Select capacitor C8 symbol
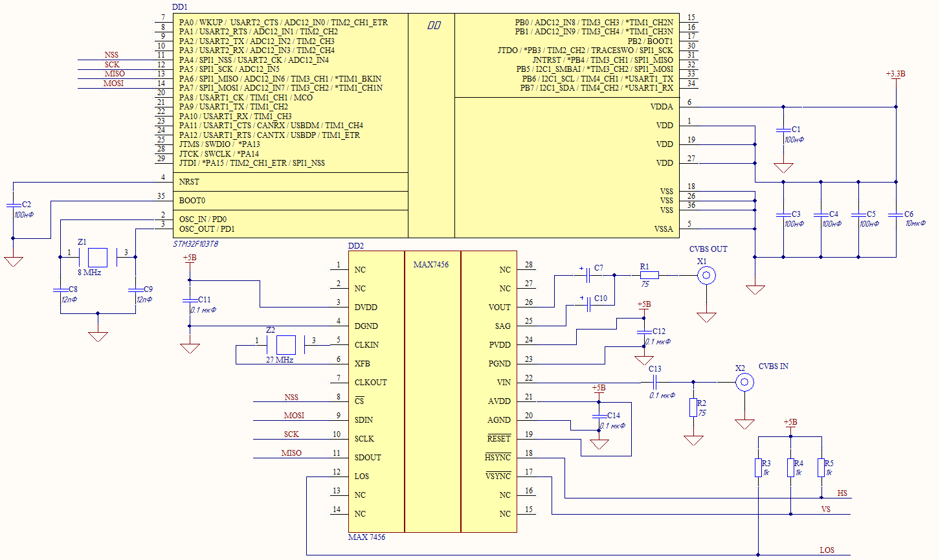Image resolution: width=938 pixels, height=560 pixels. coord(60,289)
